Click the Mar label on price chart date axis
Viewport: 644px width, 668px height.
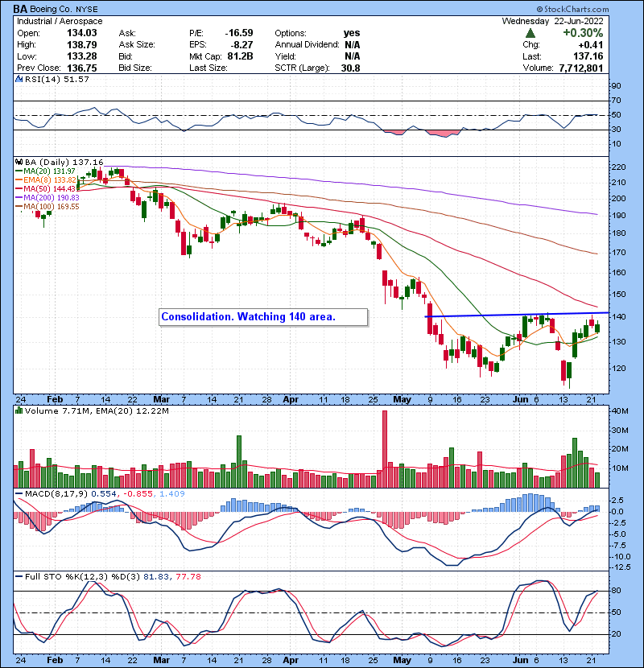pyautogui.click(x=161, y=399)
